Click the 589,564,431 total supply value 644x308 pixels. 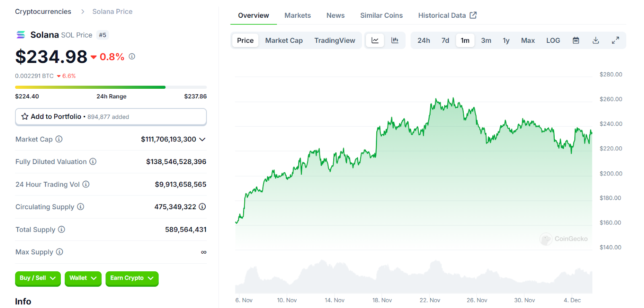click(186, 229)
